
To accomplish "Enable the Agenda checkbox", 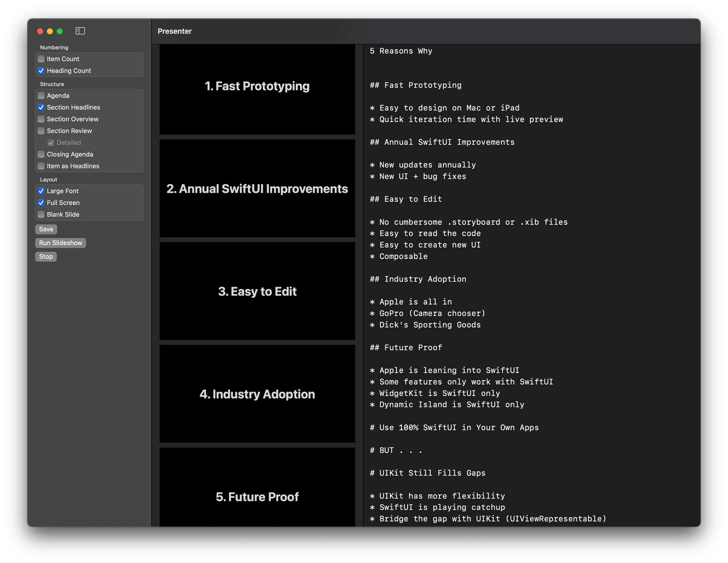I will (41, 96).
